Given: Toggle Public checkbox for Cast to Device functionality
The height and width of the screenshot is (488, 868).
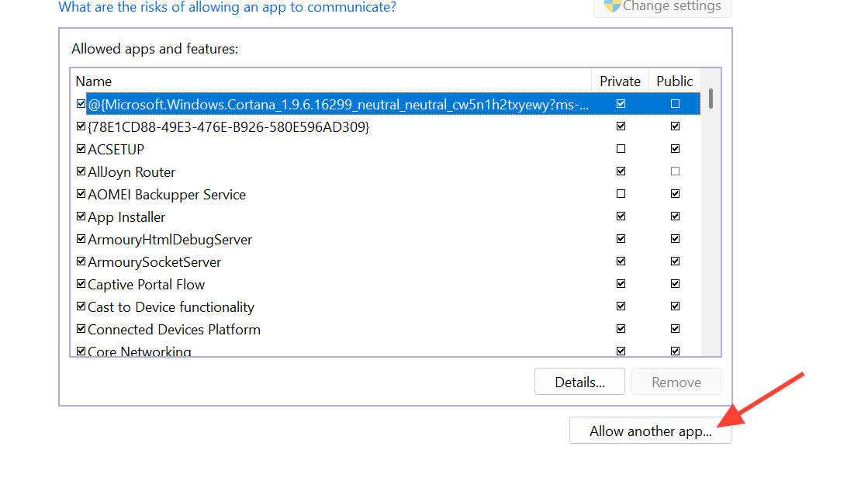Looking at the screenshot, I should (x=675, y=306).
